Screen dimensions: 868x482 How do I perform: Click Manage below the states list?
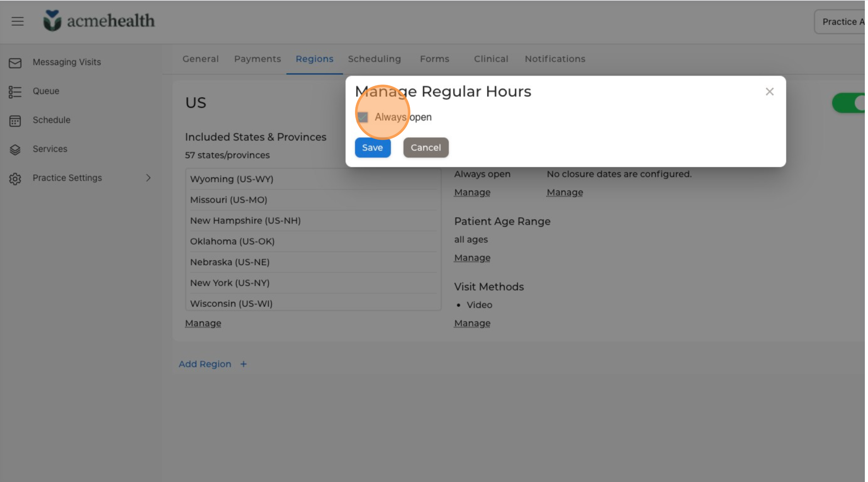coord(203,323)
